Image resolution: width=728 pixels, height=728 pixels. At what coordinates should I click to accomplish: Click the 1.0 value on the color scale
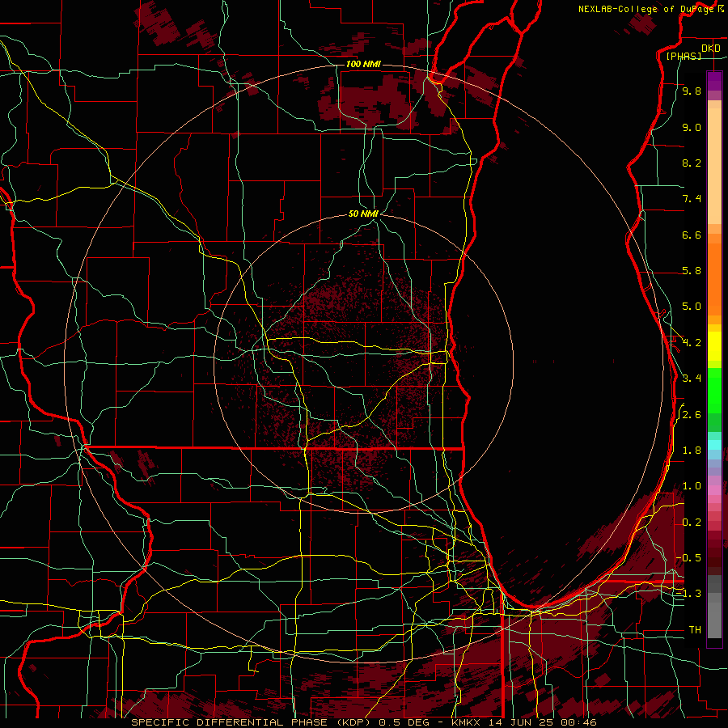pyautogui.click(x=692, y=486)
